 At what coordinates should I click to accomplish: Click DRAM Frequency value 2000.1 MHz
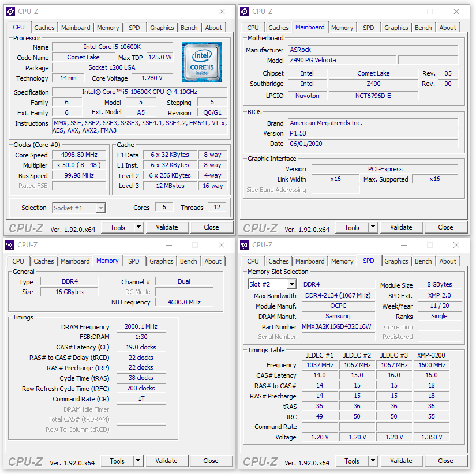(x=141, y=326)
